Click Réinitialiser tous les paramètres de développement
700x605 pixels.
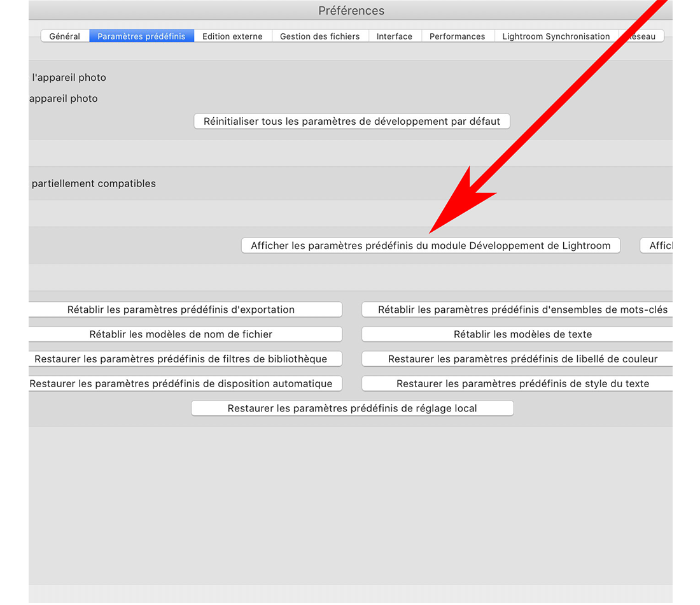coord(352,121)
